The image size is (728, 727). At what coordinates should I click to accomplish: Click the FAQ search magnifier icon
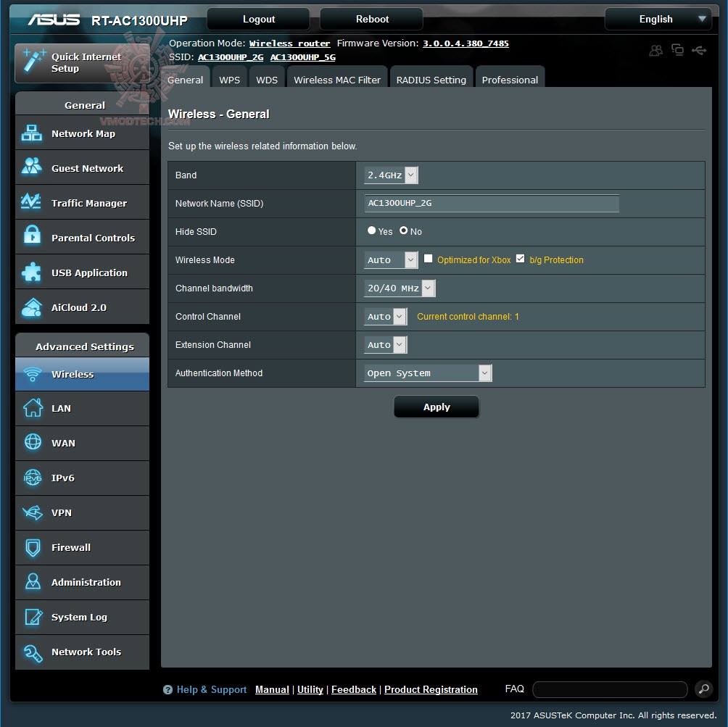[x=704, y=689]
